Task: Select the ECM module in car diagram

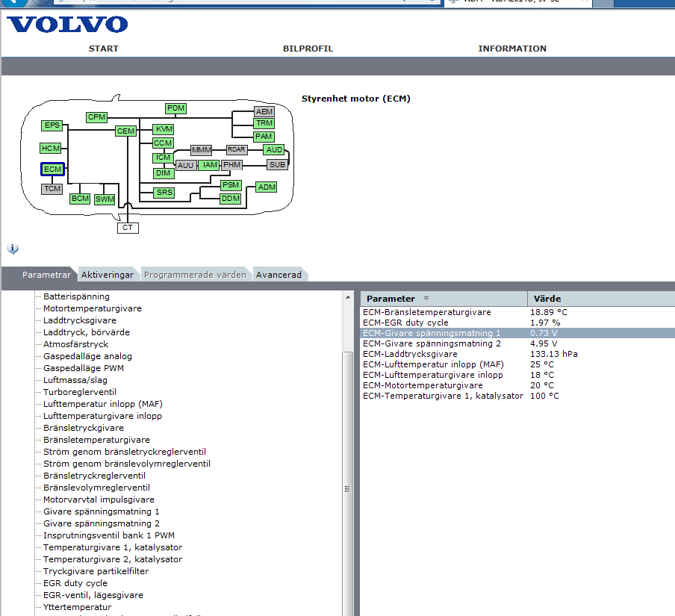Action: coord(52,169)
